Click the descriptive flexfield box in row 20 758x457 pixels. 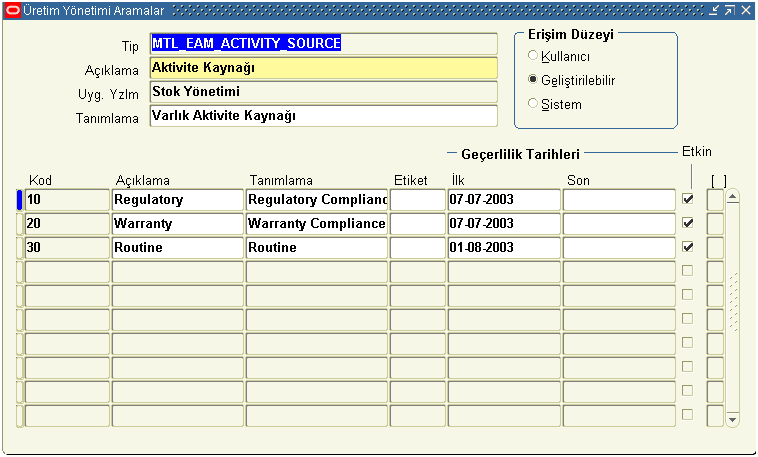tap(715, 224)
